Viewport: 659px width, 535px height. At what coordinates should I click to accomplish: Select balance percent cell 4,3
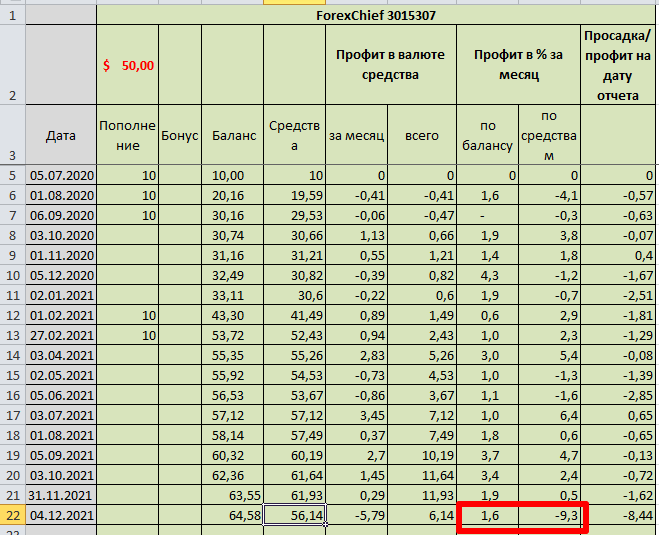[488, 275]
